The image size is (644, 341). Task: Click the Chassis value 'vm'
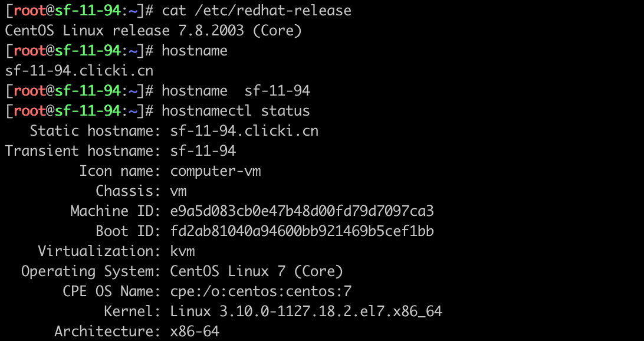179,191
